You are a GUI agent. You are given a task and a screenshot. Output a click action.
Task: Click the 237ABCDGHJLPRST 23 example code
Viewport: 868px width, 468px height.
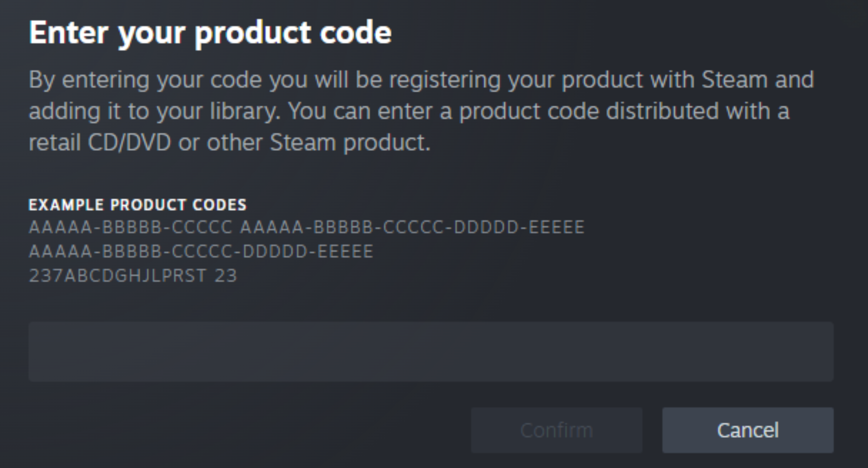point(133,275)
